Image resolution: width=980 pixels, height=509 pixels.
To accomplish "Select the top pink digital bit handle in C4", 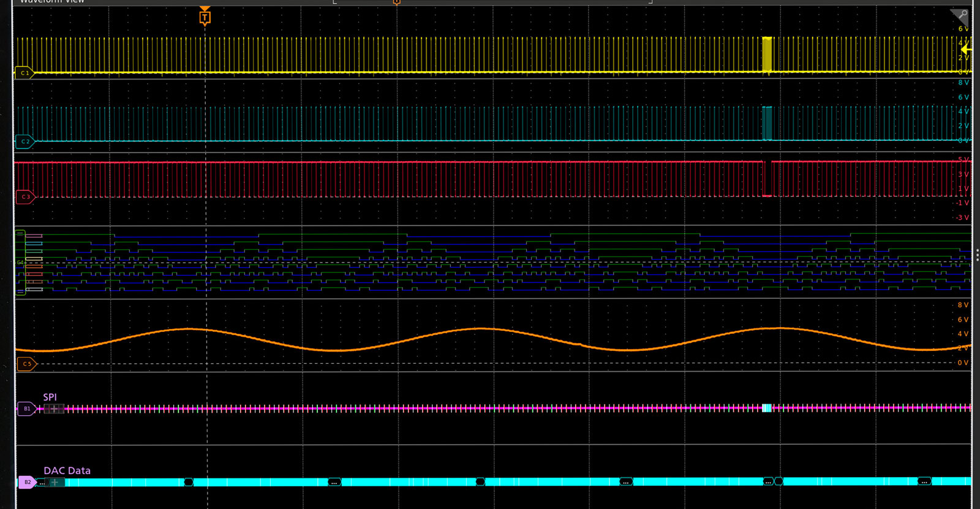I will point(34,236).
